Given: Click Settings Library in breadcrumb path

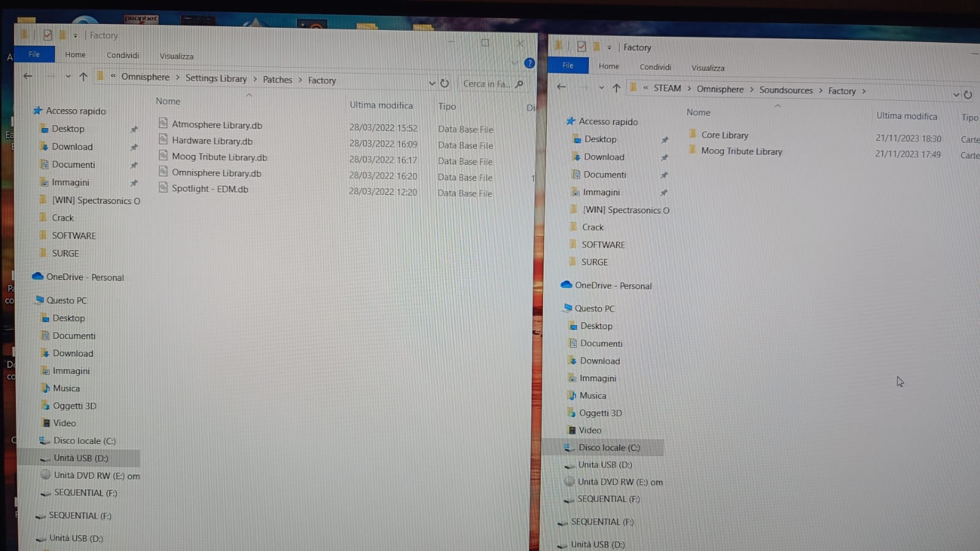Looking at the screenshot, I should click(x=216, y=78).
